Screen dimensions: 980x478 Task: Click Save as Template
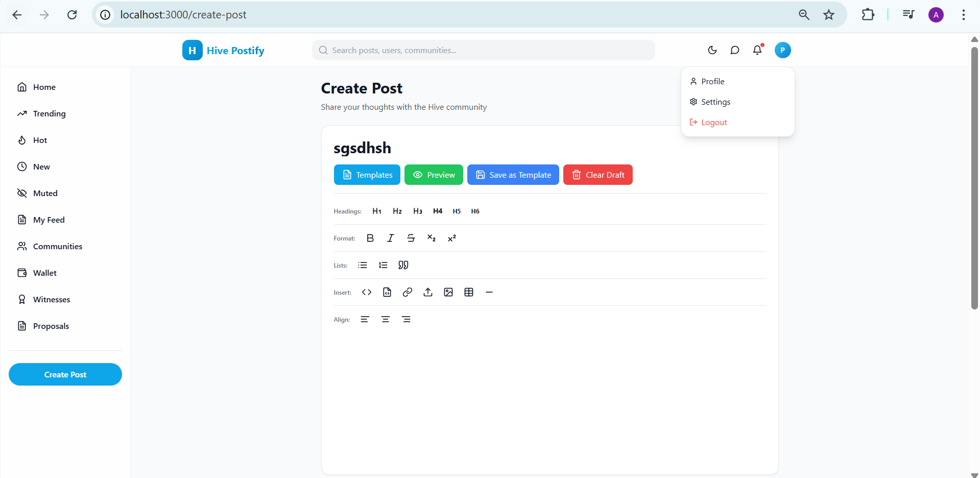513,175
